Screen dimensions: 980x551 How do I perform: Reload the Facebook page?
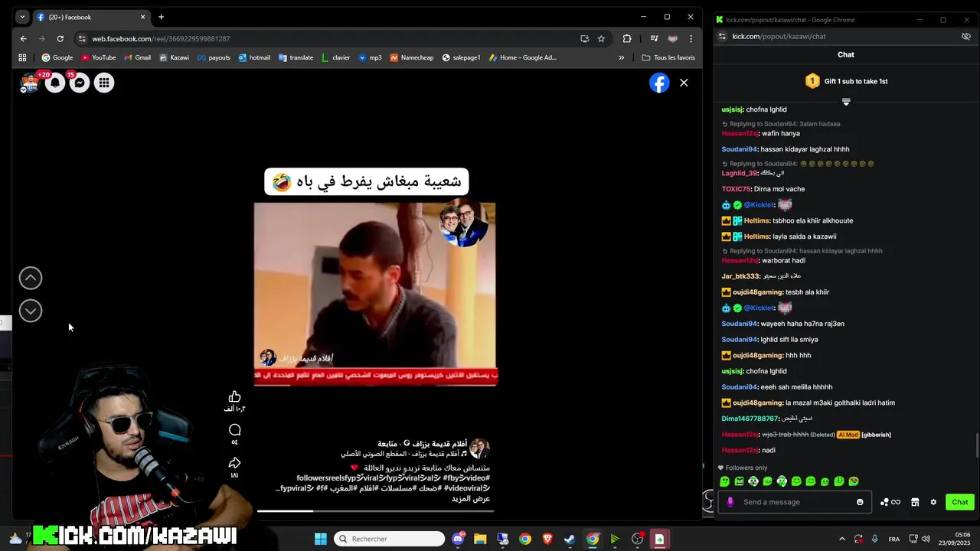point(60,38)
